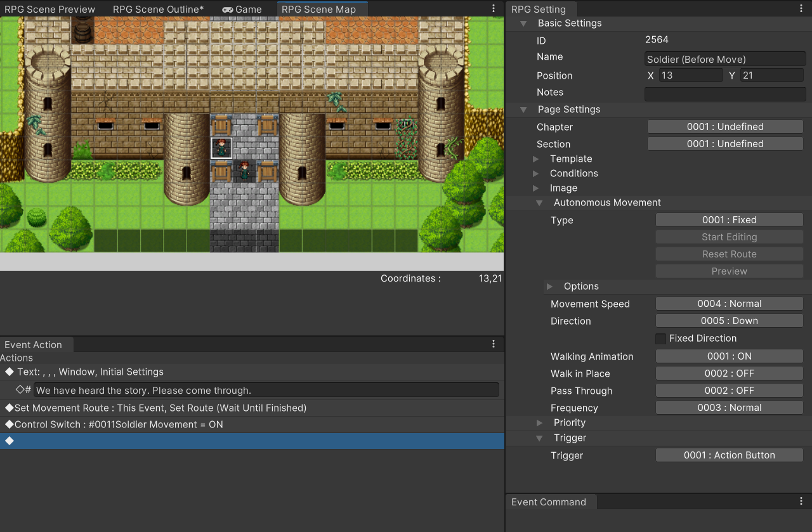Collapse the Autonomous Movement section
Viewport: 812px width, 532px height.
tap(539, 203)
